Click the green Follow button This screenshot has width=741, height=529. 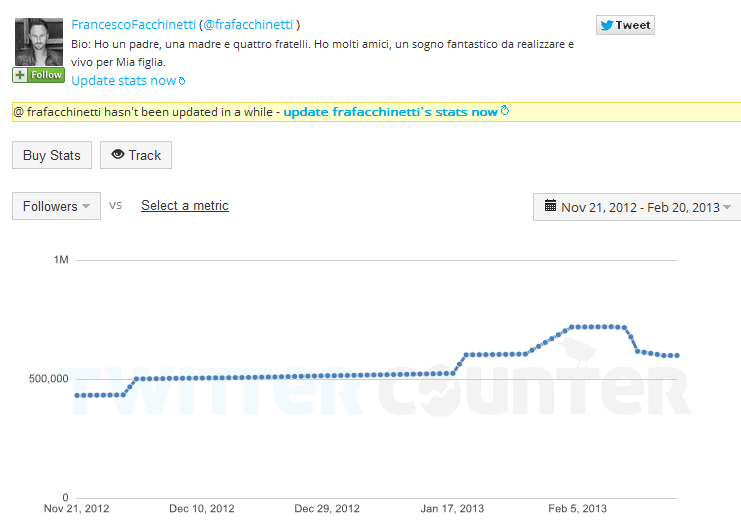(x=39, y=75)
